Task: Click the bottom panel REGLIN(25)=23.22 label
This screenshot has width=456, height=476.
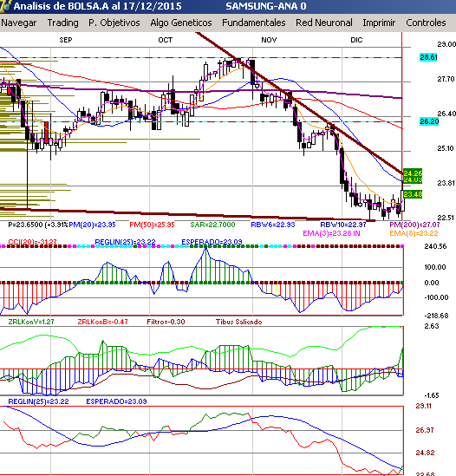Action: click(x=38, y=401)
